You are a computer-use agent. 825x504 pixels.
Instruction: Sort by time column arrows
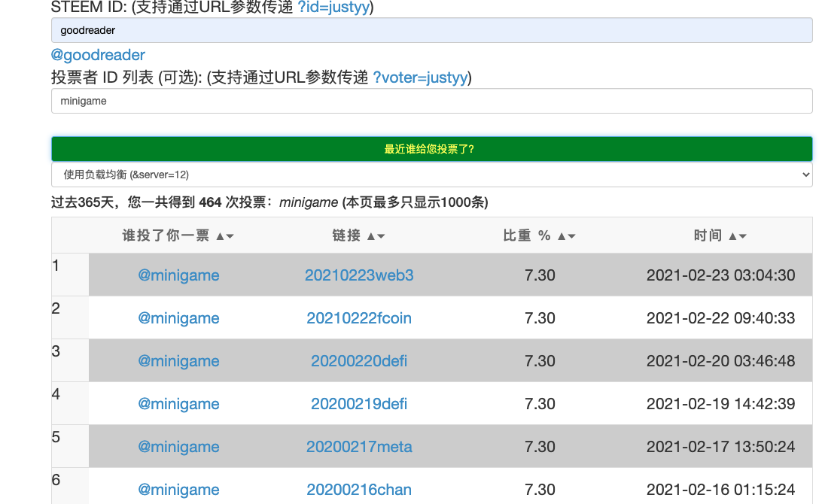pos(737,236)
